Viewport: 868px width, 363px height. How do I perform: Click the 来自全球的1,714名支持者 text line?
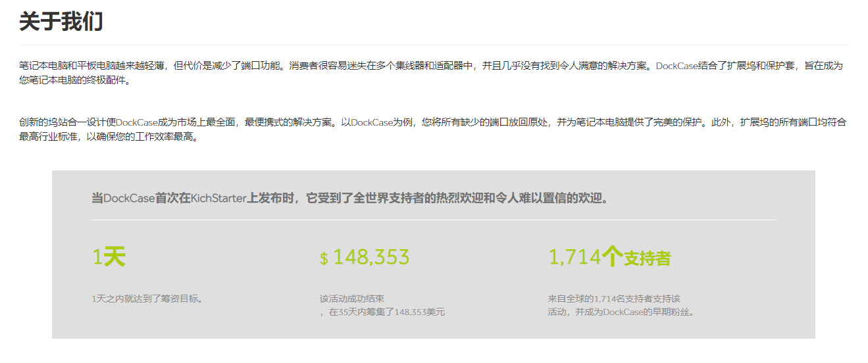pos(613,299)
